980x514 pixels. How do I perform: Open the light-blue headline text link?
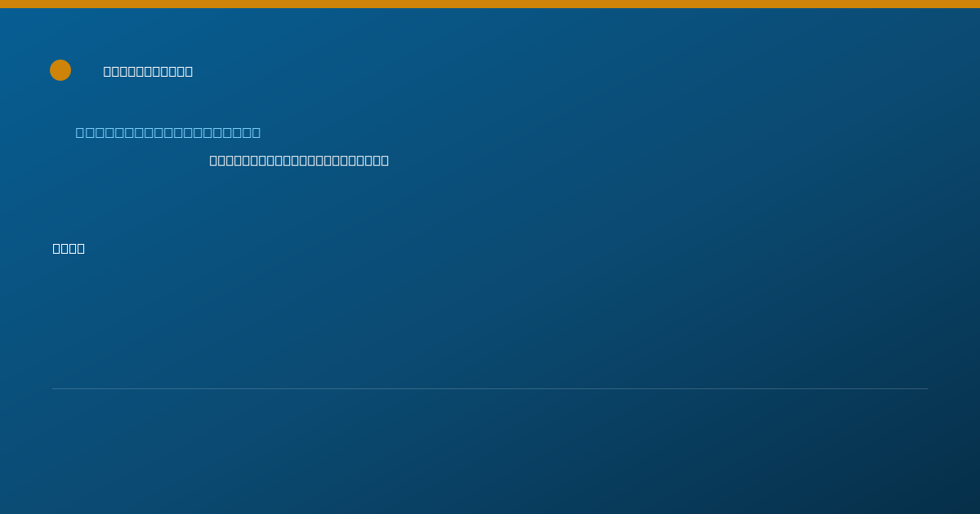[x=168, y=132]
